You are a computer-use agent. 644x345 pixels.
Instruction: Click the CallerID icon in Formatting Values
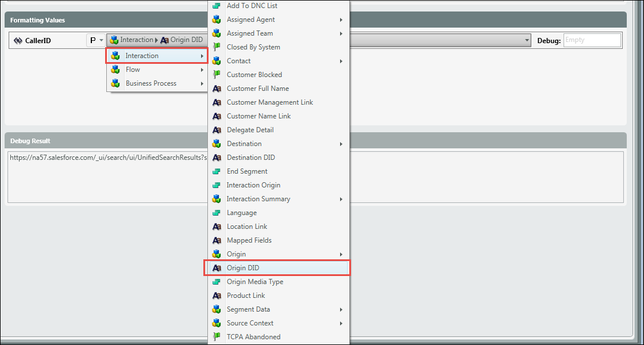[x=18, y=41]
